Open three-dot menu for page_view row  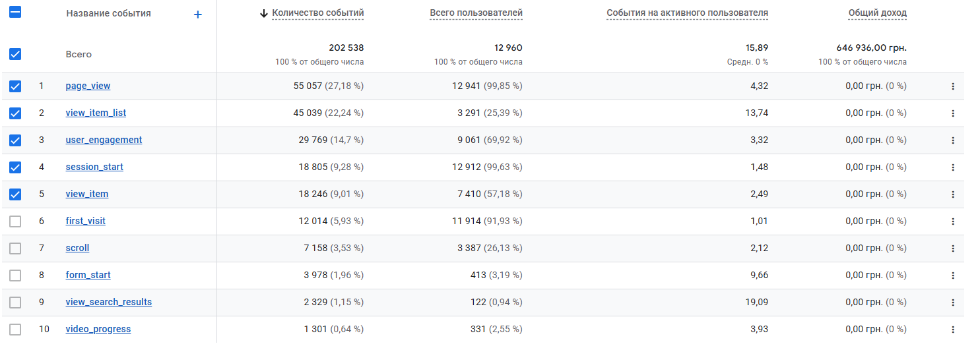point(952,86)
